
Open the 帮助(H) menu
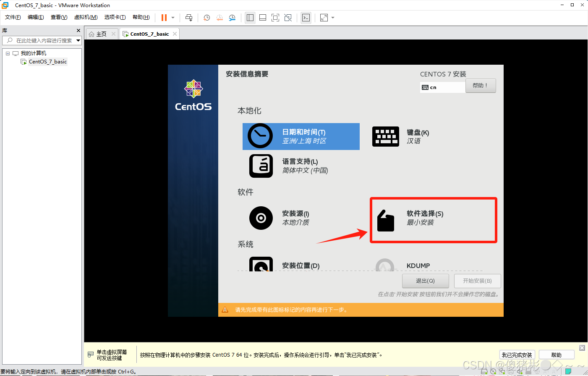141,17
